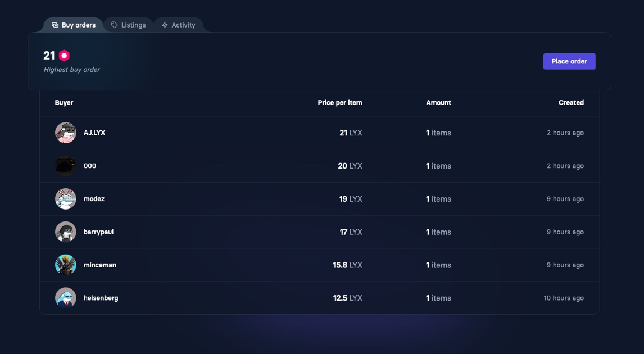The height and width of the screenshot is (354, 644).
Task: Click the Price per item column header
Action: pos(340,103)
